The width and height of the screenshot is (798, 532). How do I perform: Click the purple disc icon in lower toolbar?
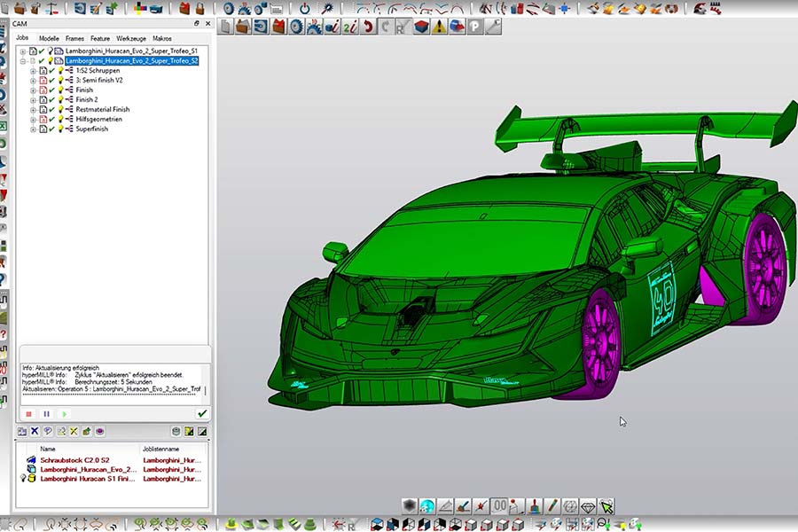(x=99, y=431)
